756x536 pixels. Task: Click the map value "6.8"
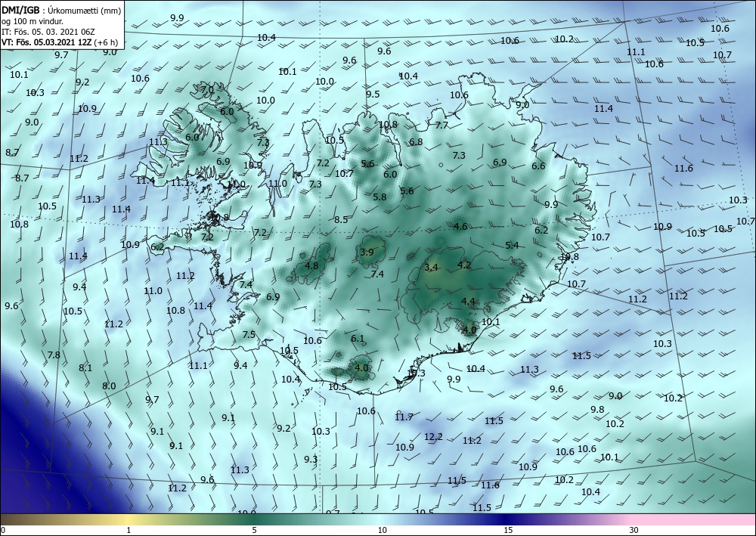click(x=416, y=141)
